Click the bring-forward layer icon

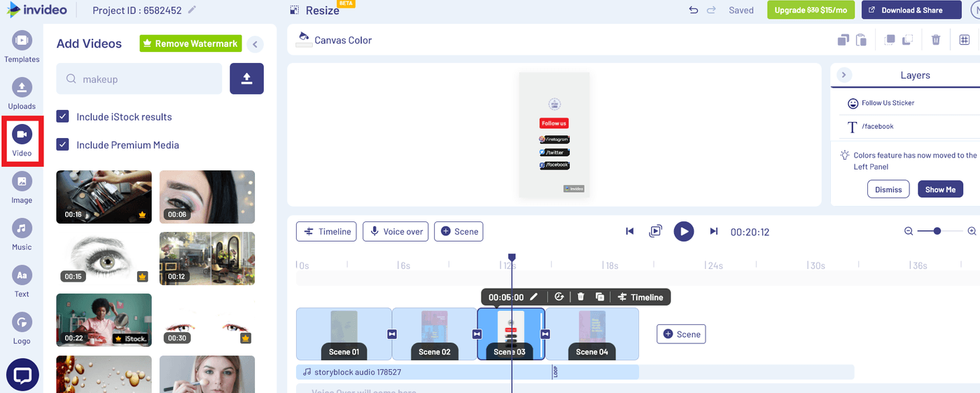[x=889, y=40]
